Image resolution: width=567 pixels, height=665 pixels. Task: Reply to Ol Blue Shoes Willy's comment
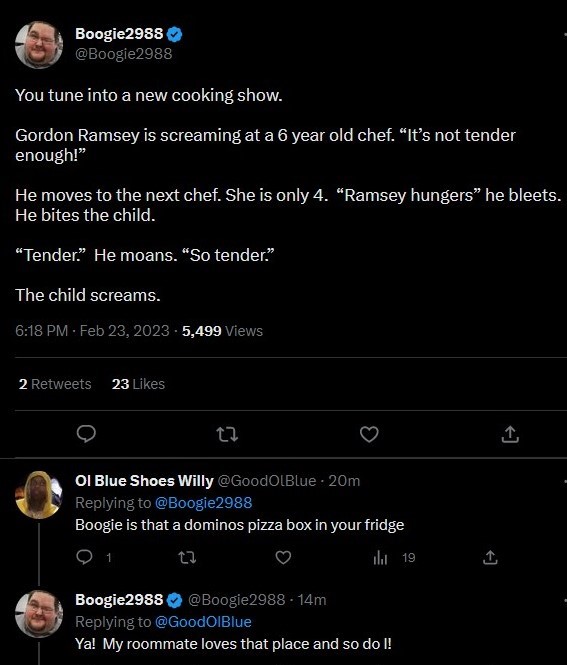(x=84, y=557)
